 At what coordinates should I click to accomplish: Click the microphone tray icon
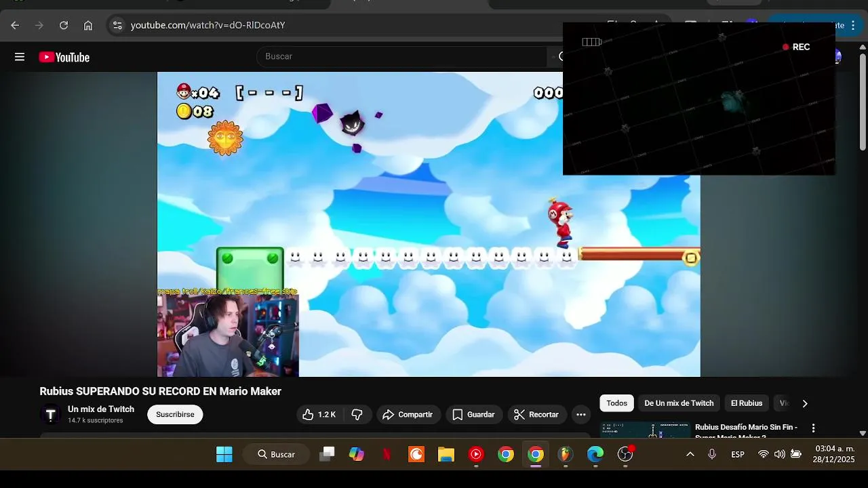click(712, 454)
